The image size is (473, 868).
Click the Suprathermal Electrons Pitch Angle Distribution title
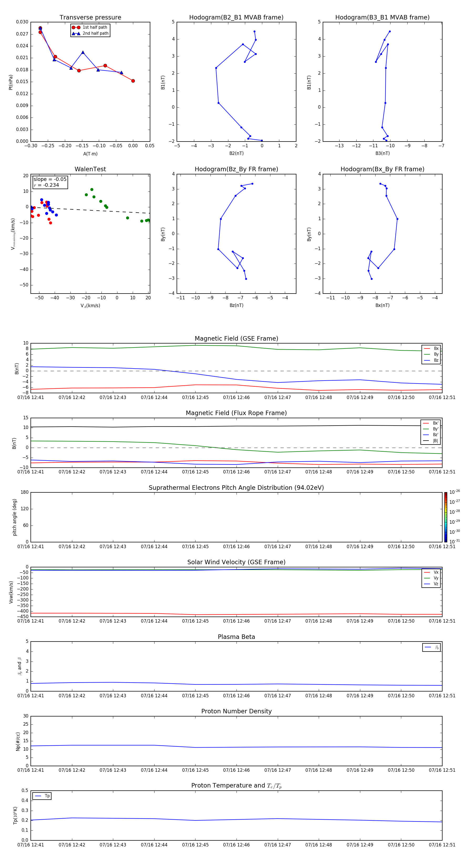236,488
